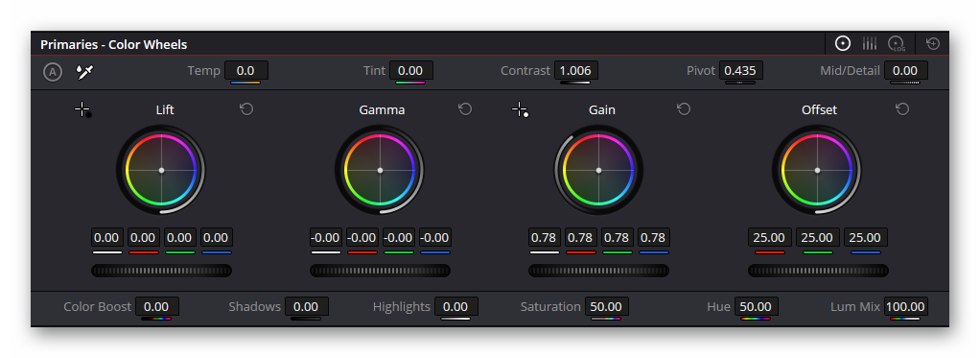The image size is (980, 358).
Task: Reset the Offset wheel
Action: pyautogui.click(x=902, y=109)
